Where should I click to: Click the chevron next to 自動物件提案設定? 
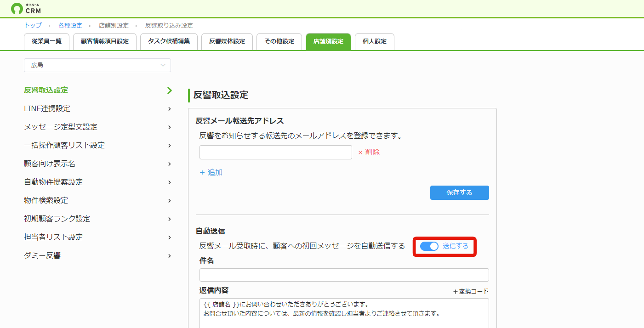pyautogui.click(x=170, y=182)
